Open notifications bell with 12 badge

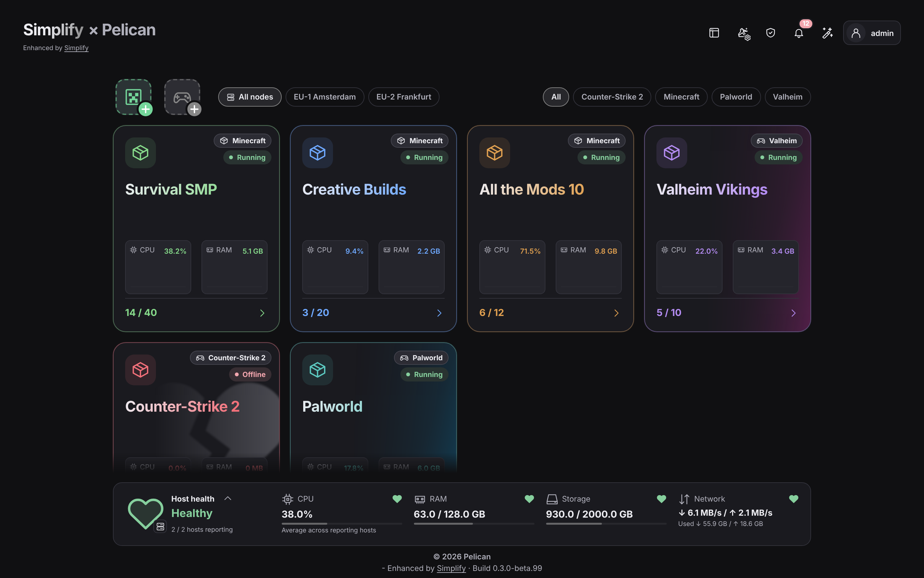799,33
